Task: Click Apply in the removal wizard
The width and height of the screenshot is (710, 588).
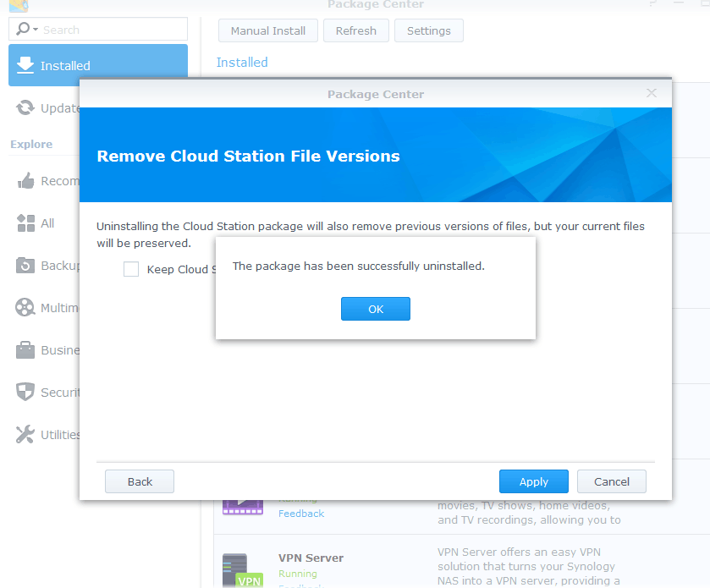Action: coord(533,481)
